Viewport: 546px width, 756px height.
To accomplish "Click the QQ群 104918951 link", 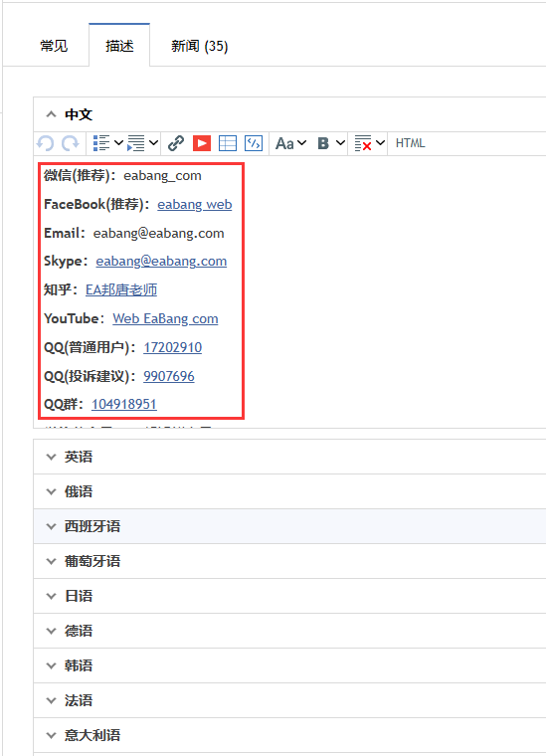I will (124, 404).
